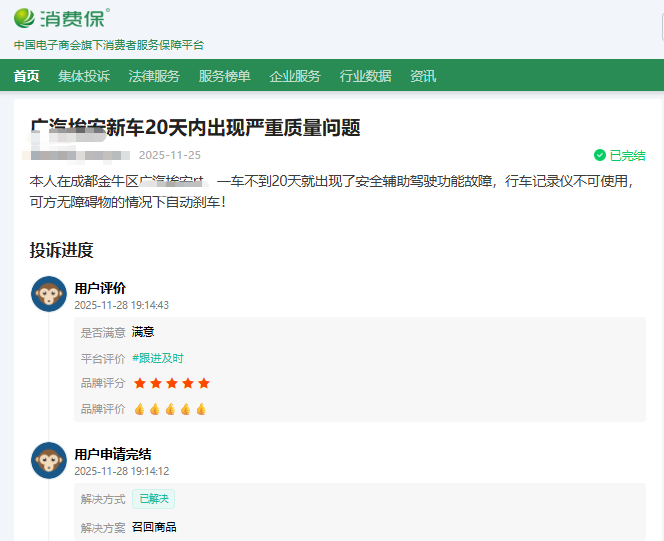664x541 pixels.
Task: Click the last thumbs-up in 品牌评价
Action: pos(201,409)
